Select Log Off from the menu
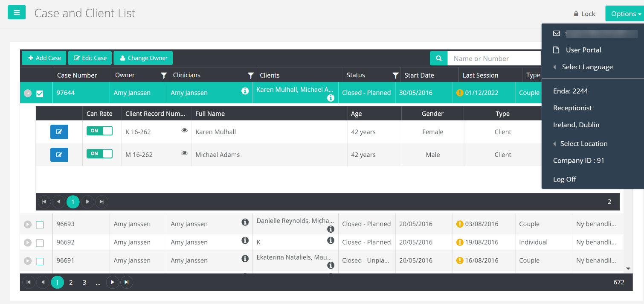 (x=564, y=179)
